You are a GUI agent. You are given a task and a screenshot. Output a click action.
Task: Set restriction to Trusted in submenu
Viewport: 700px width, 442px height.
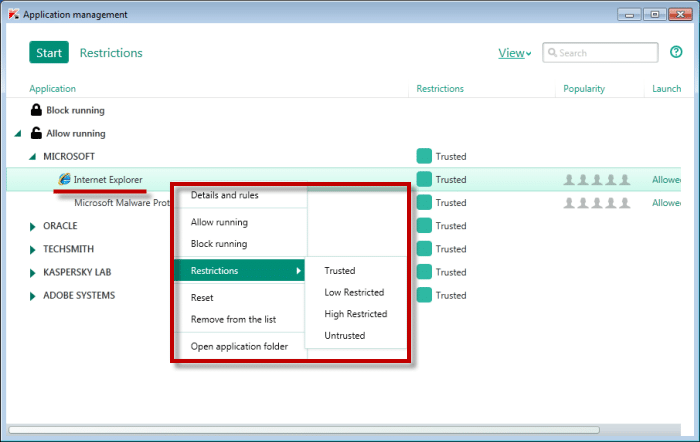coord(340,271)
